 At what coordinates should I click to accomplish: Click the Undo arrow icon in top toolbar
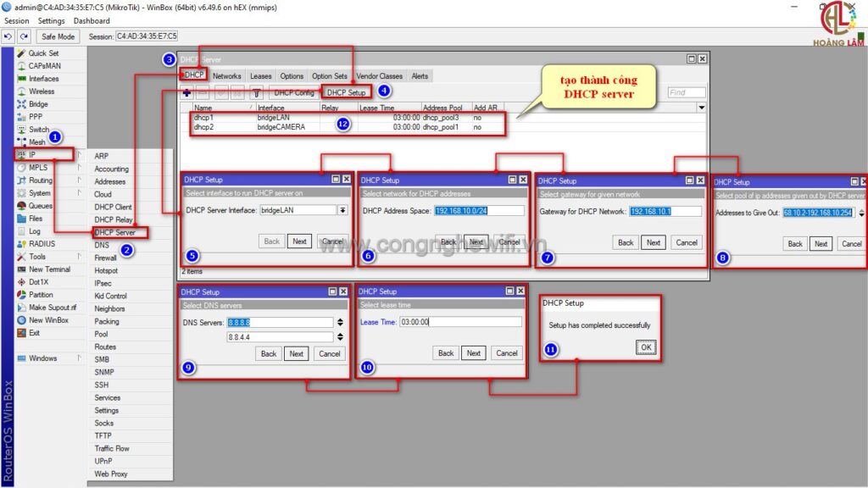[x=8, y=36]
